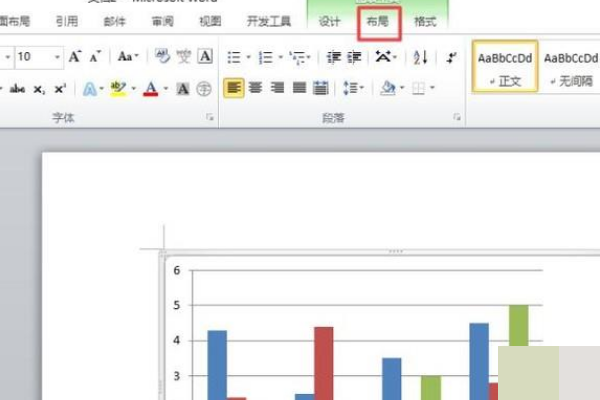Expand the font size dropdown arrow
Screen dimensions: 600x400
coord(57,57)
